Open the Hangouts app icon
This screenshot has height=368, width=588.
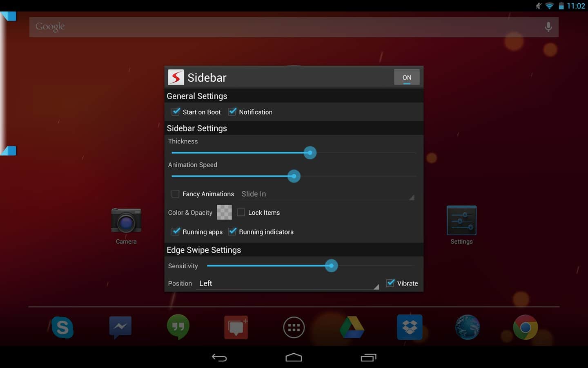tap(178, 327)
